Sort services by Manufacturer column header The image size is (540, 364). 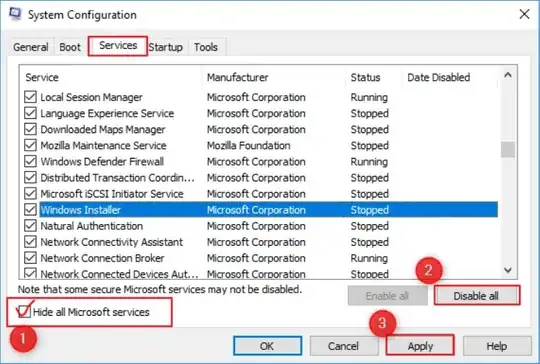coord(238,77)
